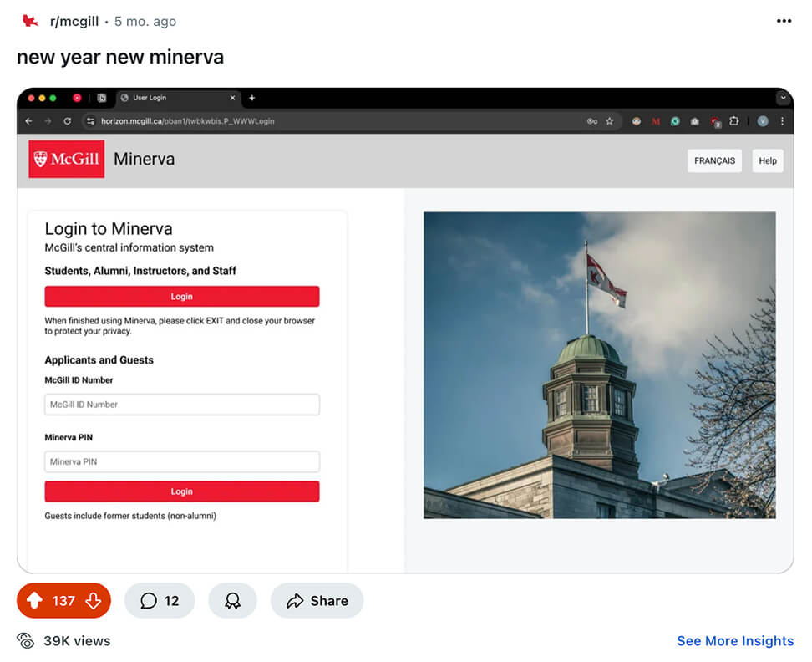
Task: Expand the tab search dropdown chevron
Action: click(x=783, y=98)
